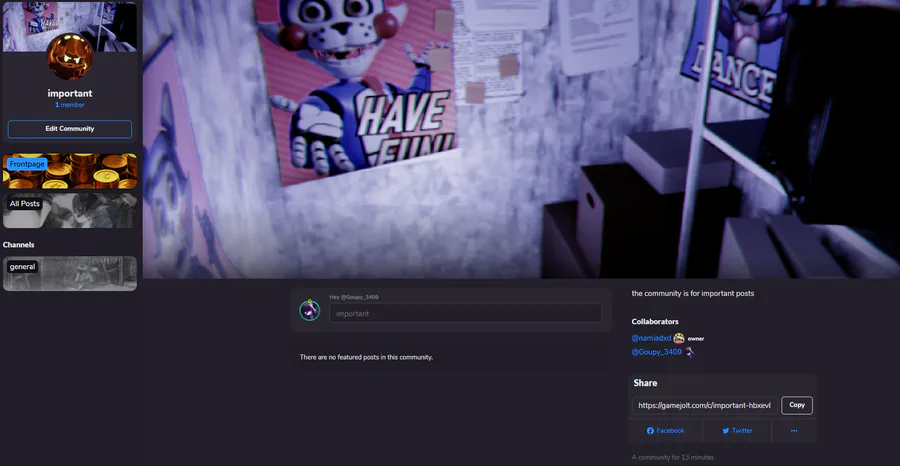This screenshot has width=900, height=466.
Task: Open the All Posts channel tile
Action: point(69,211)
